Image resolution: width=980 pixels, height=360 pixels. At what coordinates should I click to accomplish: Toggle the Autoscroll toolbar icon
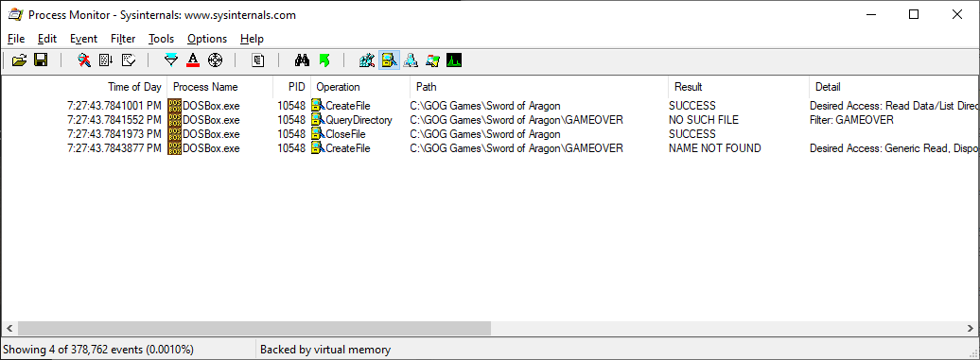click(x=106, y=60)
